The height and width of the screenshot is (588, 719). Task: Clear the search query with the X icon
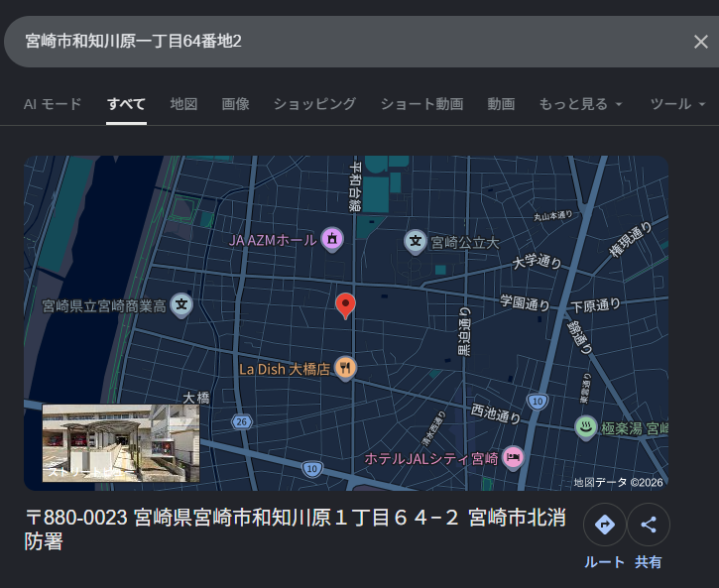click(x=700, y=42)
